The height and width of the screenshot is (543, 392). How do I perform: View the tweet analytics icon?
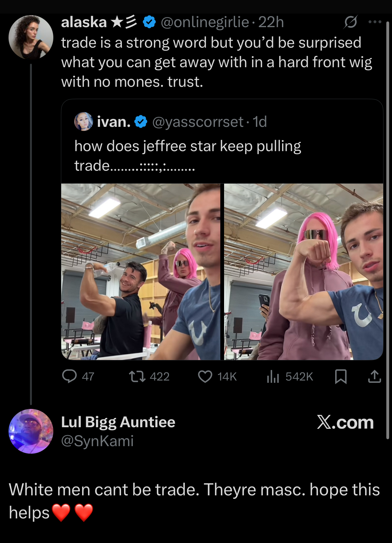coord(273,376)
